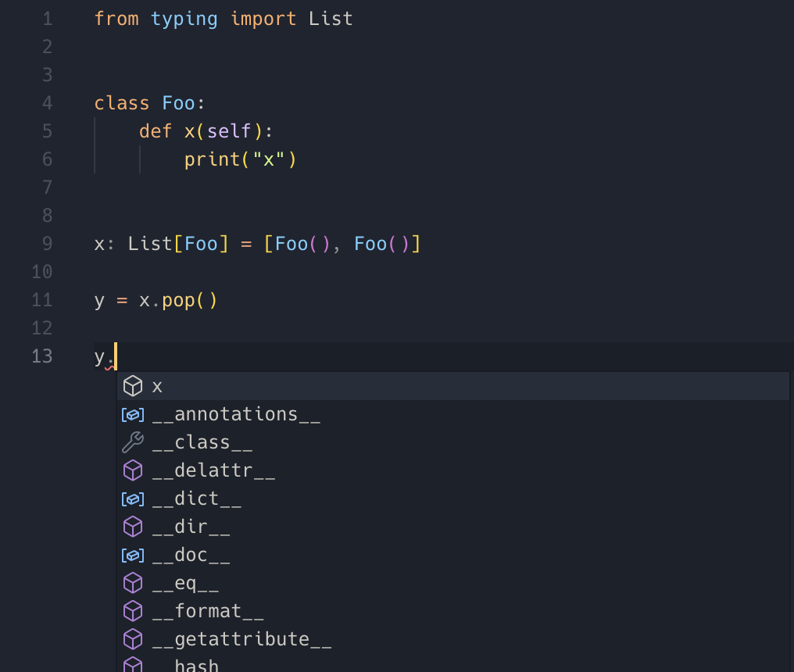Click the typing module name in import
This screenshot has height=672, width=794.
coord(184,20)
